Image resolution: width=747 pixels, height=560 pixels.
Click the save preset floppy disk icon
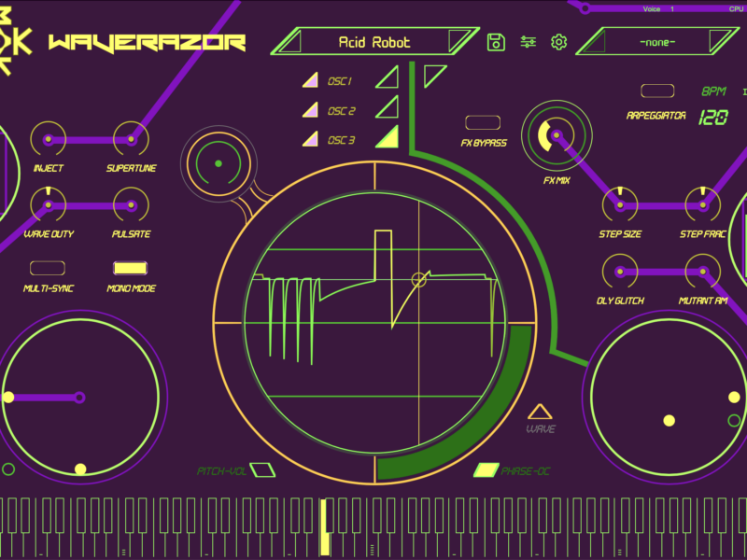click(496, 42)
